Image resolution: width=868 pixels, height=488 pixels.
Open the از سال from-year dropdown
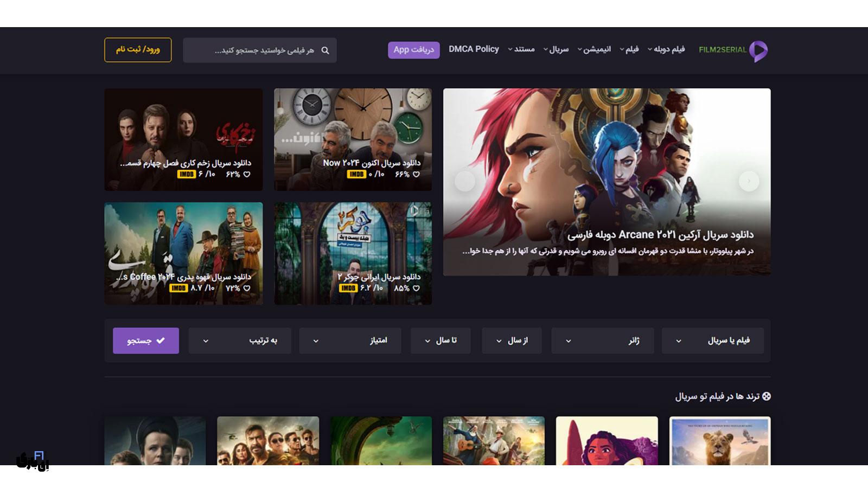pos(512,341)
